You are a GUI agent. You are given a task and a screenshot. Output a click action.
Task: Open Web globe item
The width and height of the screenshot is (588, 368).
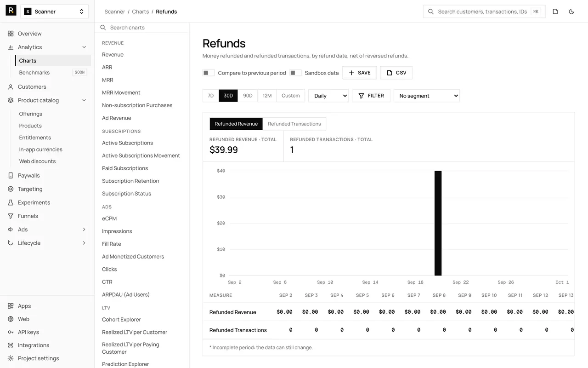point(23,319)
